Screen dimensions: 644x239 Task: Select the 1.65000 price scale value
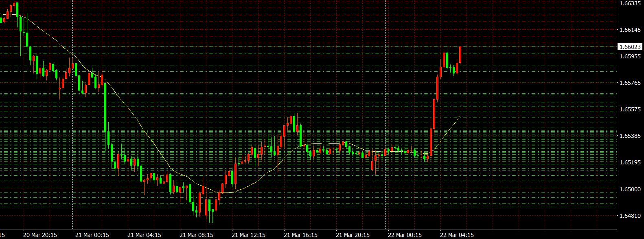point(630,189)
